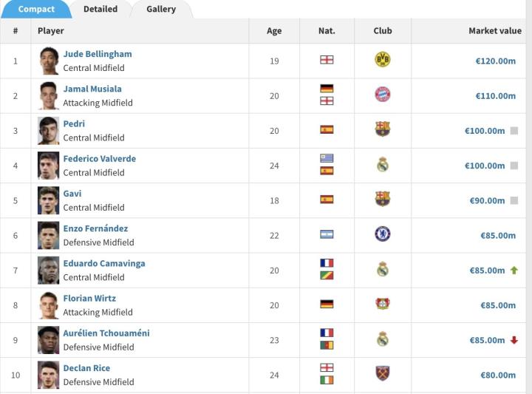Image resolution: width=532 pixels, height=394 pixels.
Task: Open Jude Bellingham's player profile link
Action: 98,54
